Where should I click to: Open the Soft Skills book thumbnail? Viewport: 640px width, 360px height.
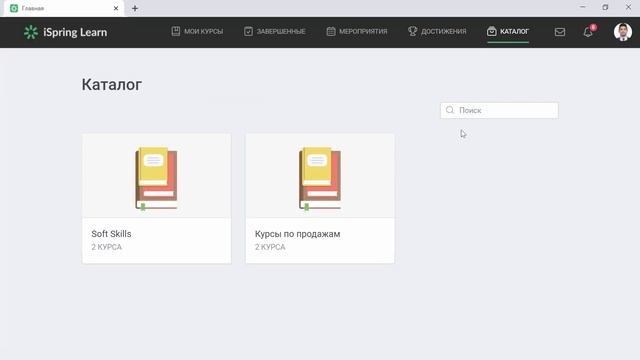point(156,178)
